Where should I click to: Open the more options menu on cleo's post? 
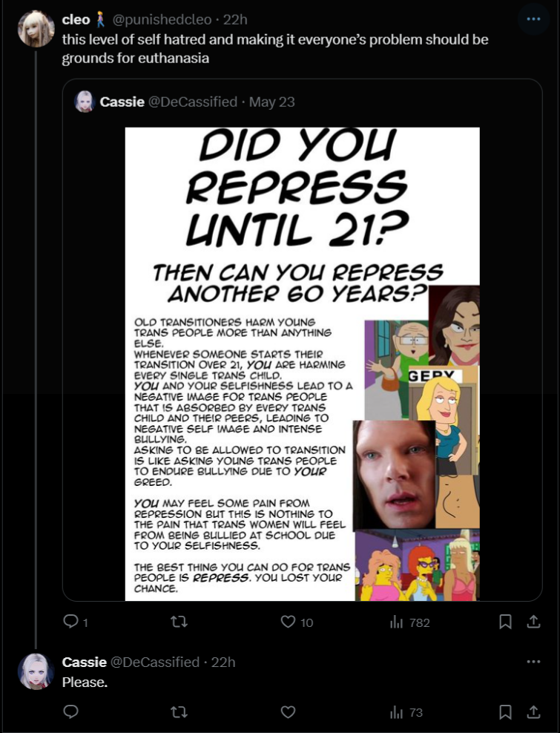[x=533, y=19]
